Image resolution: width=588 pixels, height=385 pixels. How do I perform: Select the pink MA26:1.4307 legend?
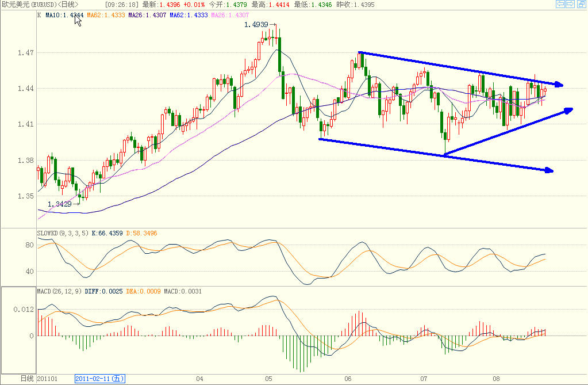click(x=230, y=15)
